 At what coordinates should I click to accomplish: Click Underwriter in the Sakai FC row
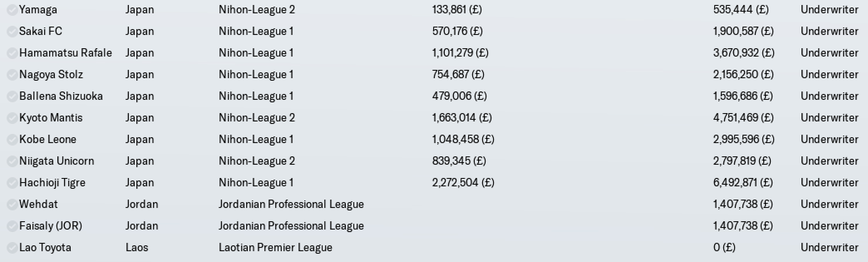(830, 31)
